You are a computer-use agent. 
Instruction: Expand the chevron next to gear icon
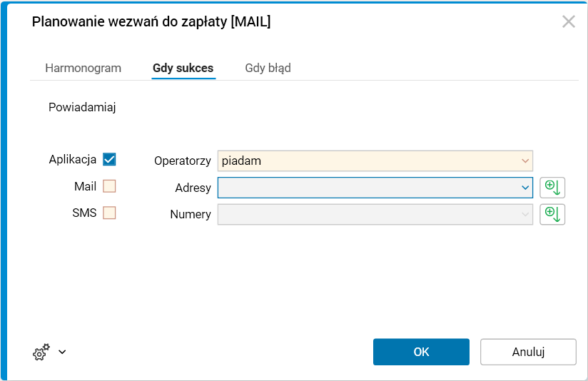coord(62,352)
